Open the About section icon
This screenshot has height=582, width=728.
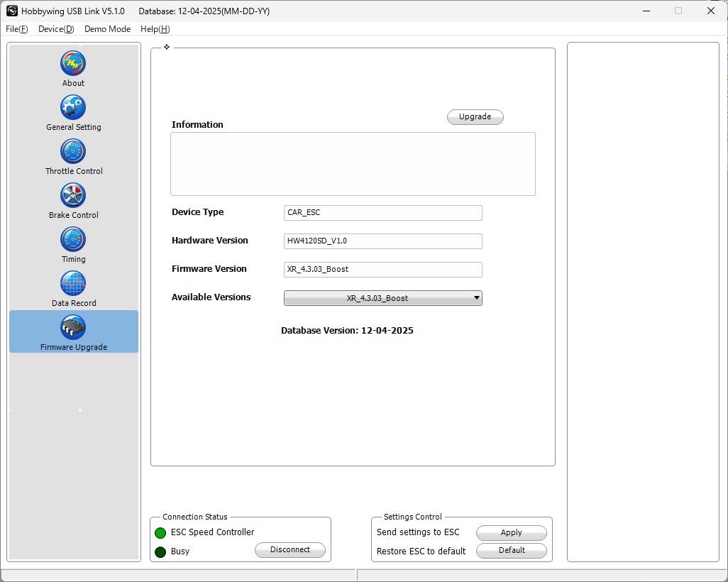click(x=73, y=63)
